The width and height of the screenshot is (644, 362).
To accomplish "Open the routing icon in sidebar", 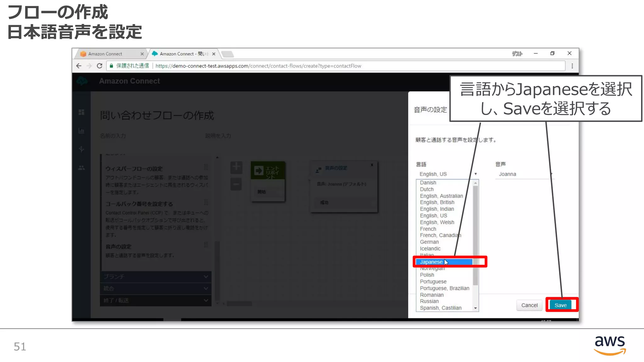I will click(x=81, y=149).
